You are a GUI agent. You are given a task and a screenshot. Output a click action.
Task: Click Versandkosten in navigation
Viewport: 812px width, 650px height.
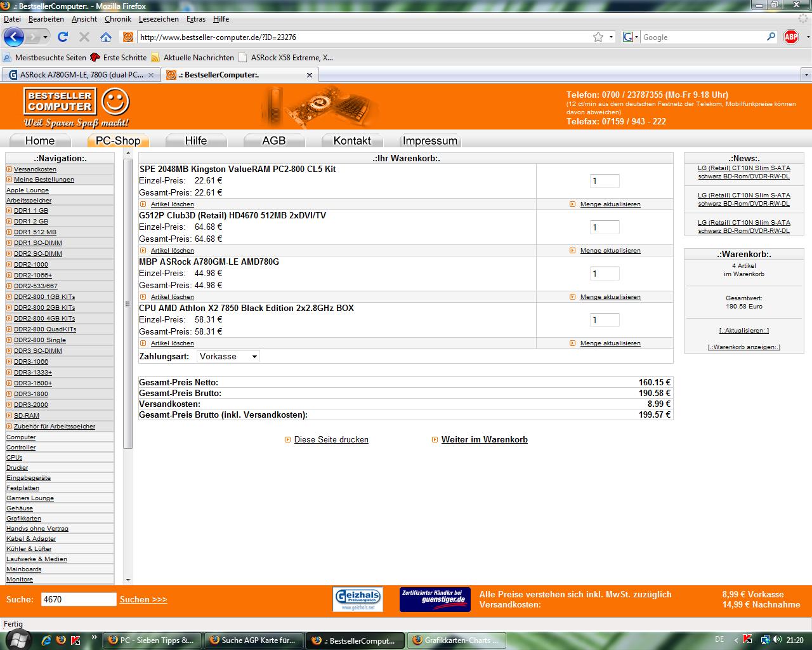(x=35, y=169)
